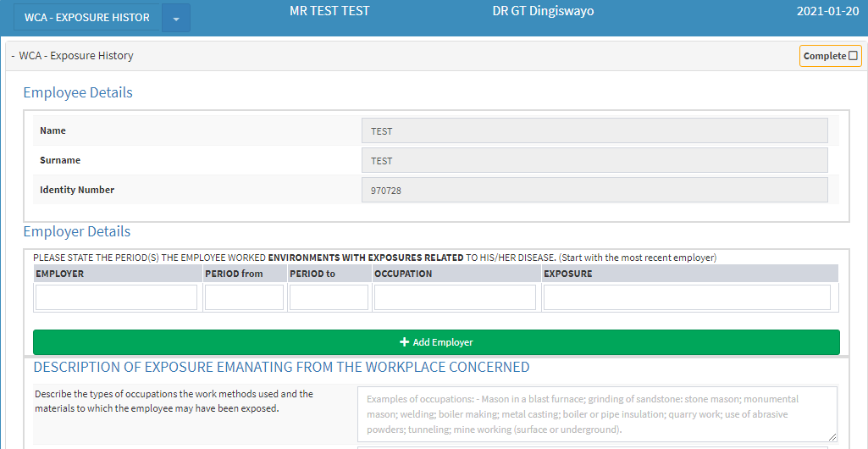Screen dimensions: 868x449
Task: Click the Surname field
Action: (594, 161)
